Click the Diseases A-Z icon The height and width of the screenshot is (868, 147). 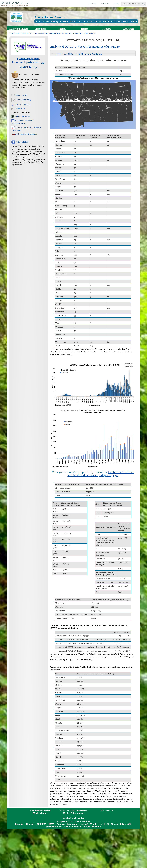[x=13, y=95]
